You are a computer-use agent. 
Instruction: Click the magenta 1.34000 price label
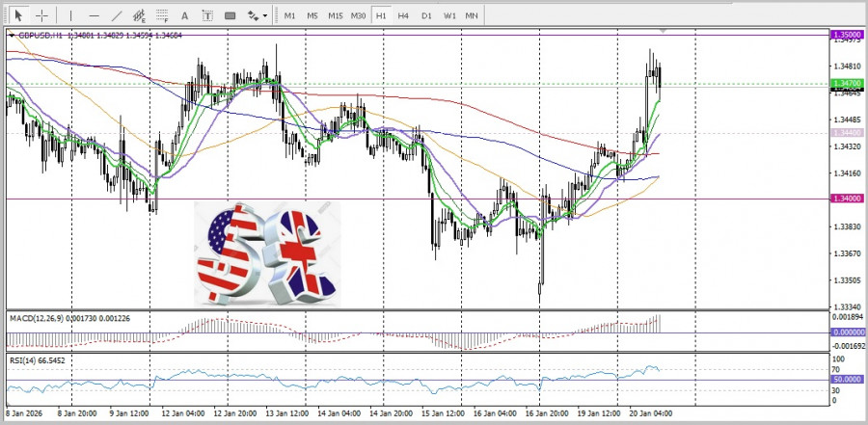(848, 199)
